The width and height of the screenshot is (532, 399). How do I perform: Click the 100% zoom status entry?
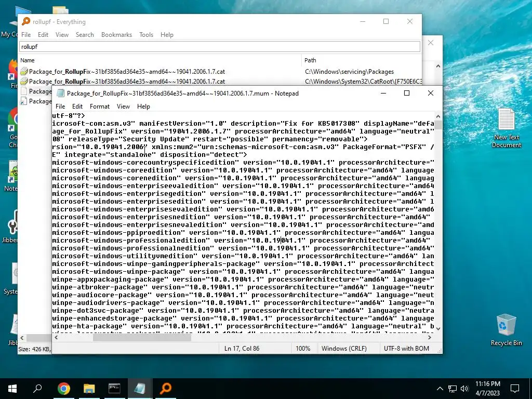pyautogui.click(x=303, y=349)
